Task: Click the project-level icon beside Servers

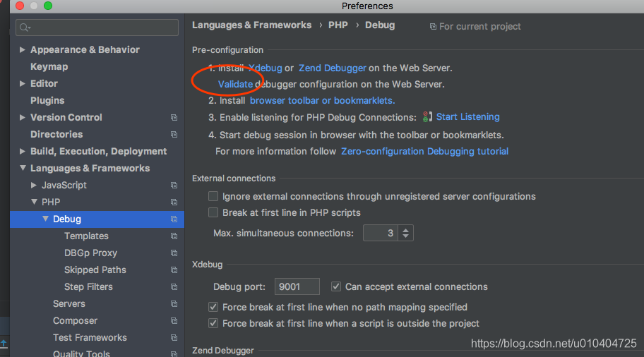Action: pyautogui.click(x=174, y=304)
